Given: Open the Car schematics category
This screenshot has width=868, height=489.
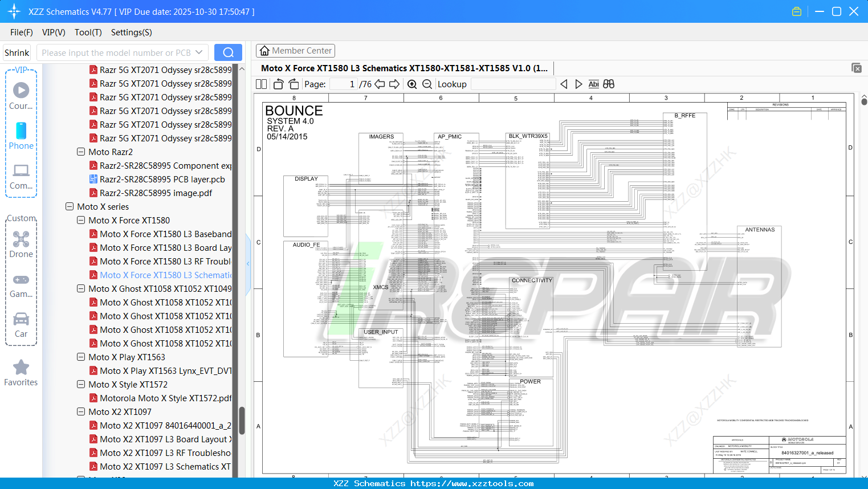Looking at the screenshot, I should (x=21, y=324).
